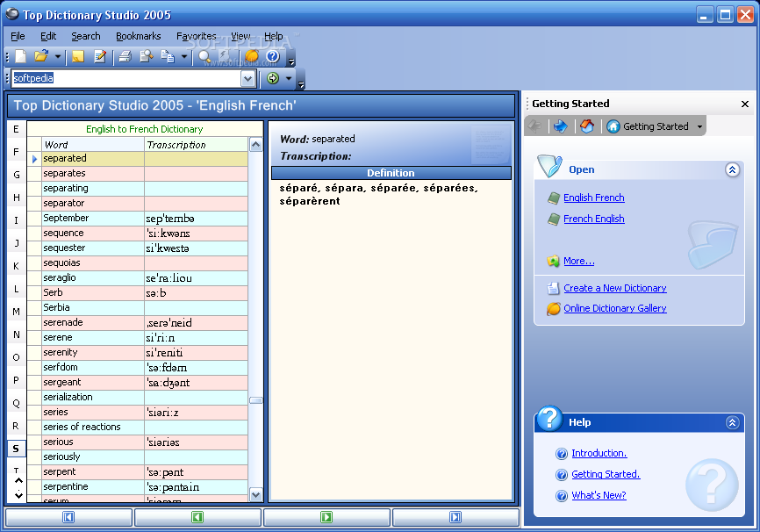Click the word list scrollbar thumb
Image resolution: width=760 pixels, height=532 pixels.
pos(256,400)
